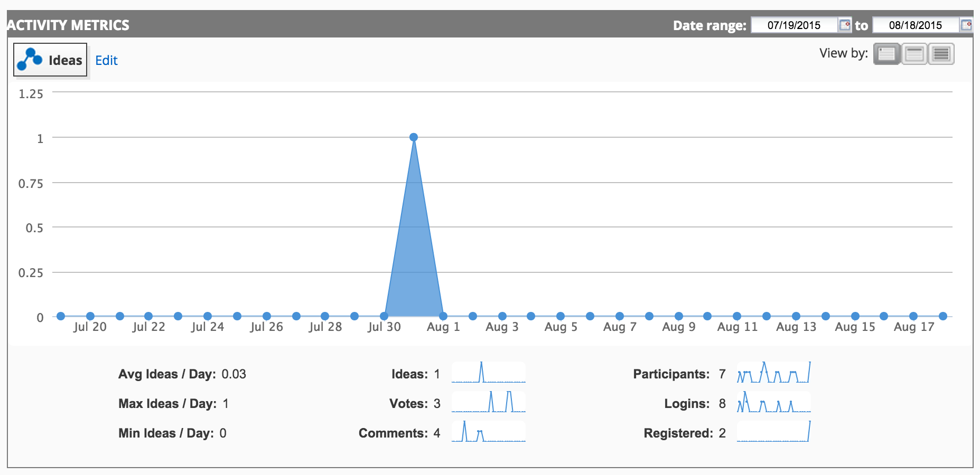
Task: Click the end date field 08/18/2015
Action: click(x=916, y=25)
